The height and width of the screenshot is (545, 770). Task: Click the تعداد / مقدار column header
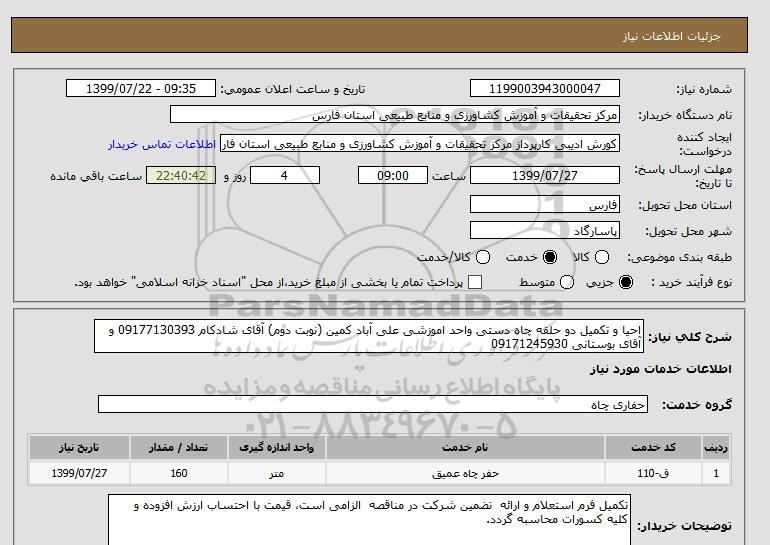179,447
